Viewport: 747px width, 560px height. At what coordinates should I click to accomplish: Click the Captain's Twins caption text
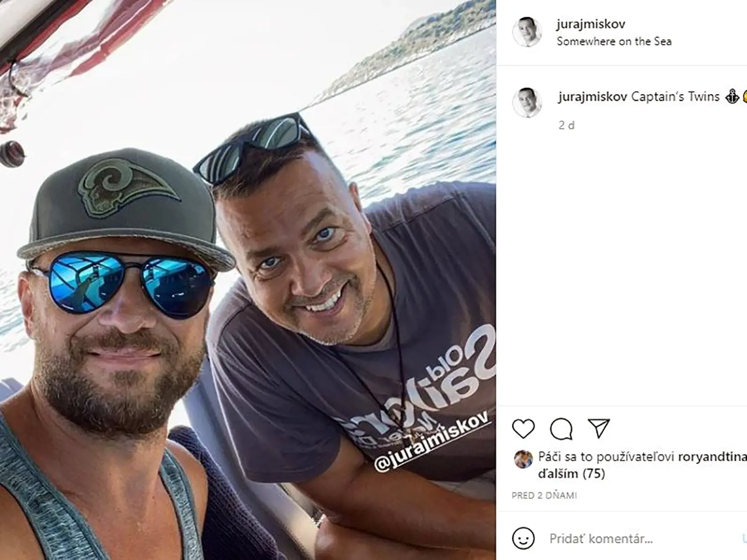click(x=675, y=96)
